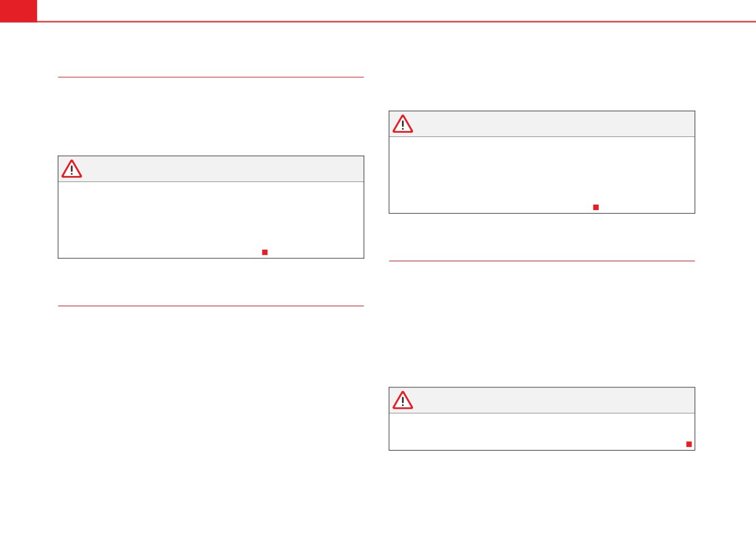Screen dimensions: 756x534
Task: Click the blank area under the right-column divider
Action: click(542, 323)
